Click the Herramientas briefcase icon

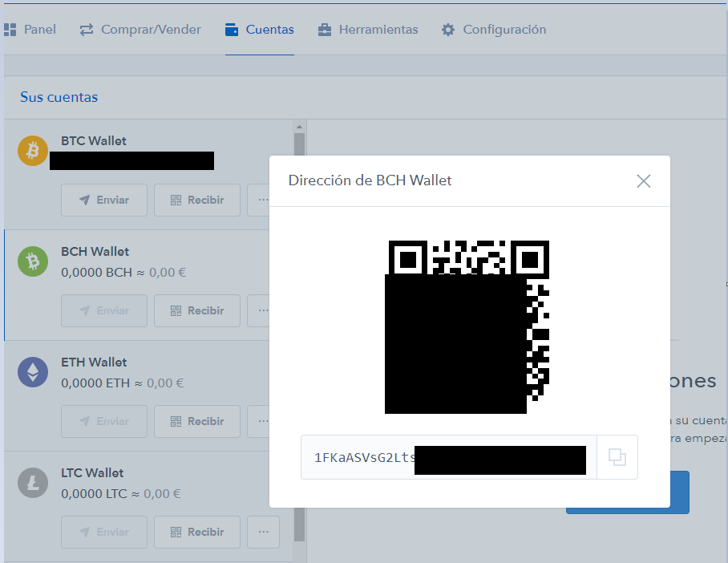325,30
